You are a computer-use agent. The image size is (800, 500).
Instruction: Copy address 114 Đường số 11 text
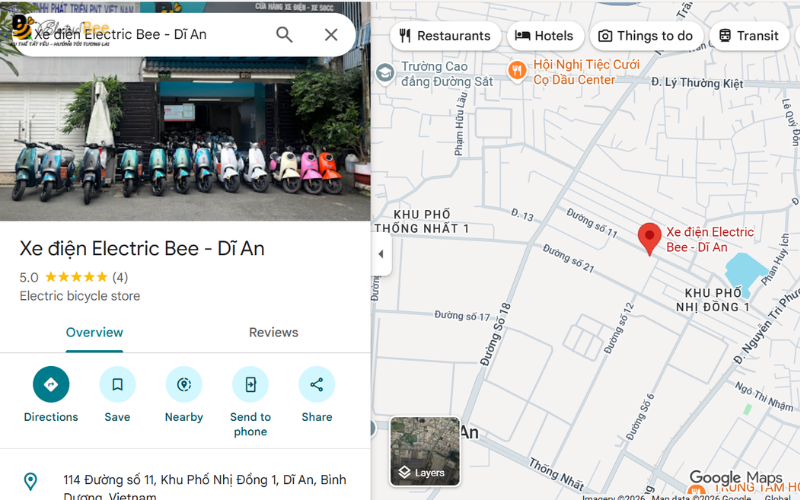[x=205, y=487]
